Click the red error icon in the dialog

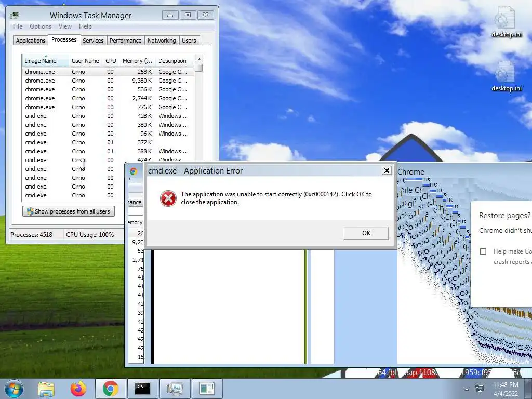[x=168, y=198]
